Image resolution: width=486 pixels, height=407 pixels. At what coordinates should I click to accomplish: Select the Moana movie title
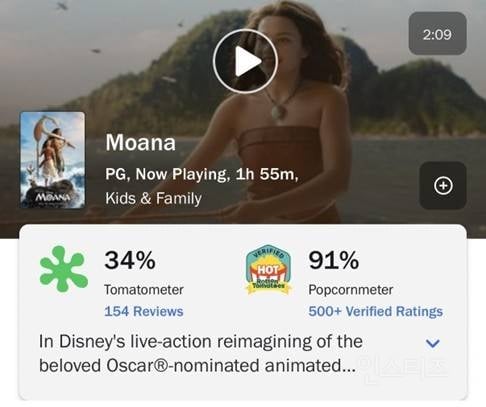(140, 143)
